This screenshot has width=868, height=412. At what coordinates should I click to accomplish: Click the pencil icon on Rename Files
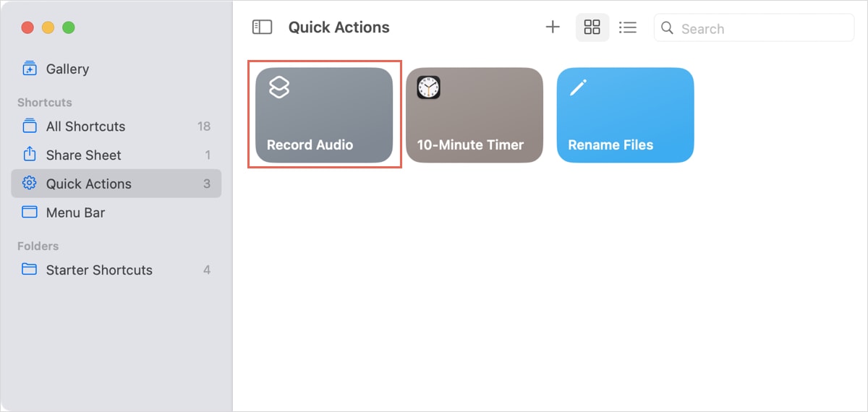point(578,88)
